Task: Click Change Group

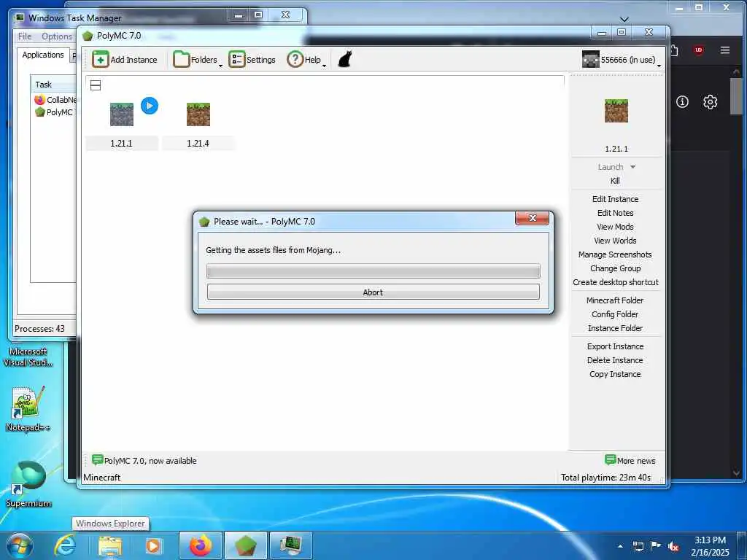Action: (615, 268)
